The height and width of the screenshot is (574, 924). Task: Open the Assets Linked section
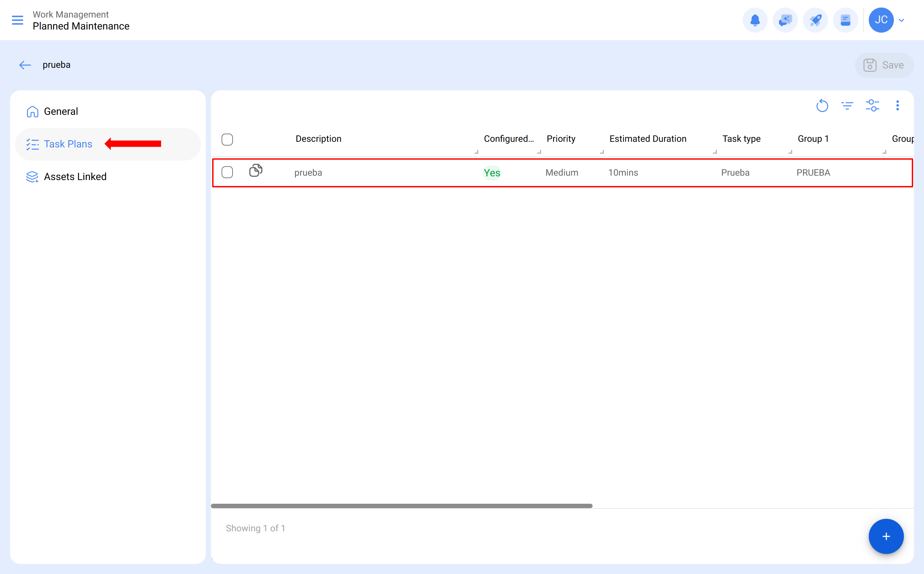tap(75, 176)
